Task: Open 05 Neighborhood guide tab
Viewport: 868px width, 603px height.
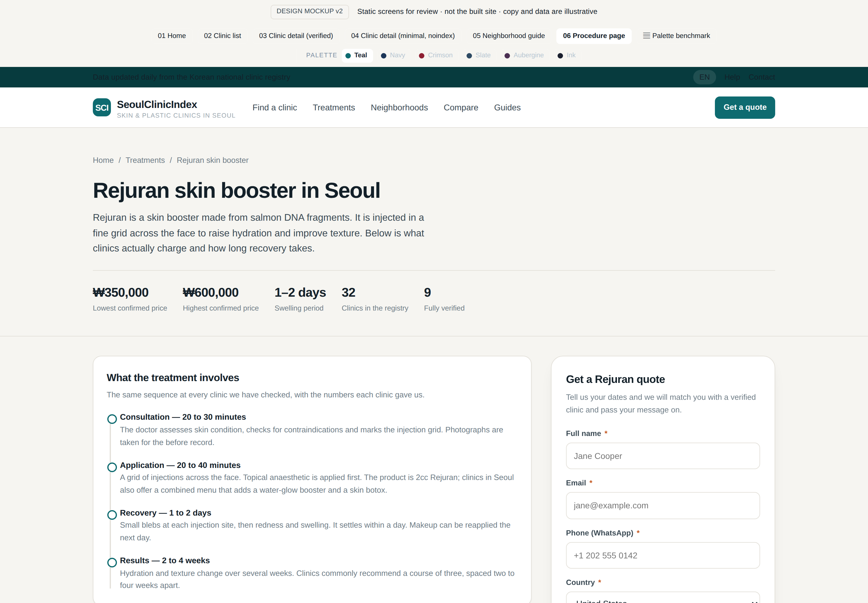Action: coord(509,36)
